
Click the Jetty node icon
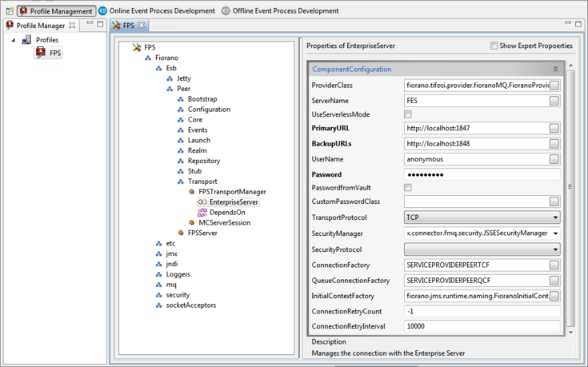(x=170, y=78)
